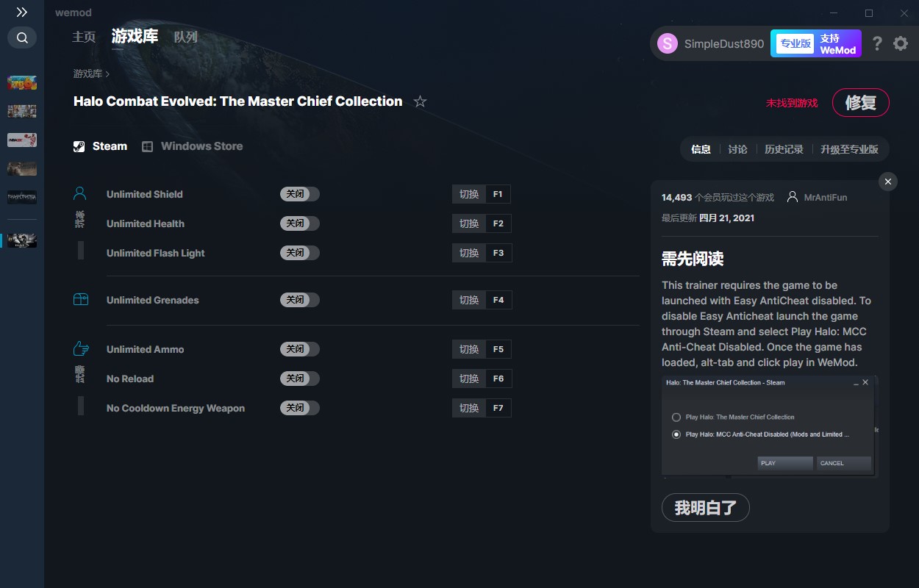The width and height of the screenshot is (919, 588).
Task: Click the No Cooldown Energy Weapon label
Action: [176, 408]
